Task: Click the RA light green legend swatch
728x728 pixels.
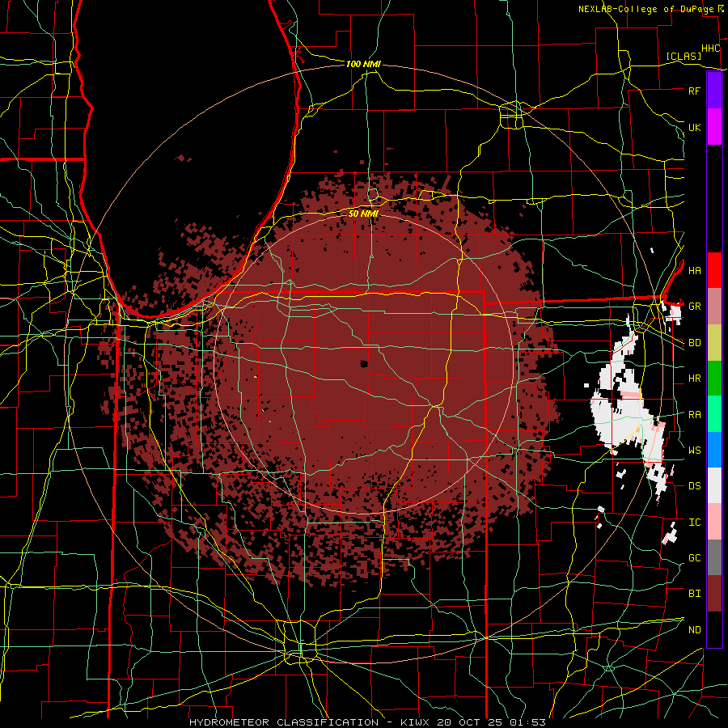Action: (714, 414)
